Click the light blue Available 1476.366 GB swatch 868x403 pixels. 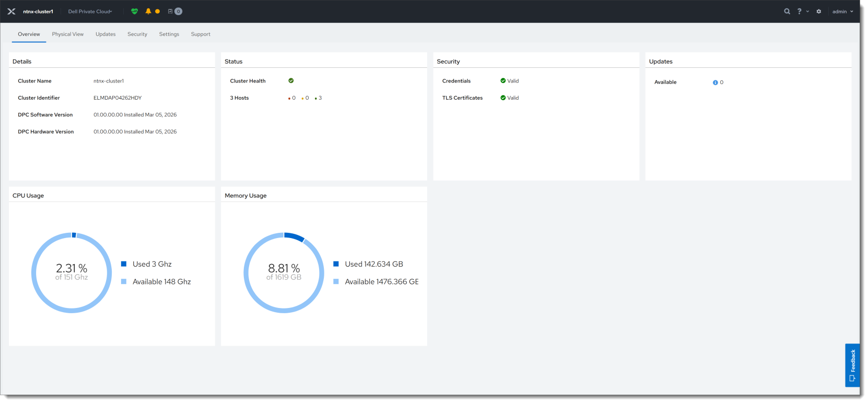tap(336, 281)
